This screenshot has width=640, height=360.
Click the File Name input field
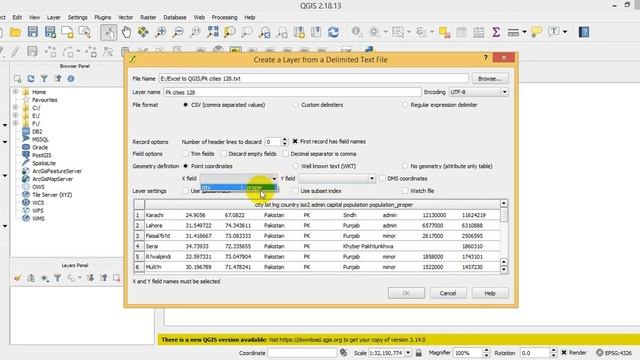click(313, 78)
